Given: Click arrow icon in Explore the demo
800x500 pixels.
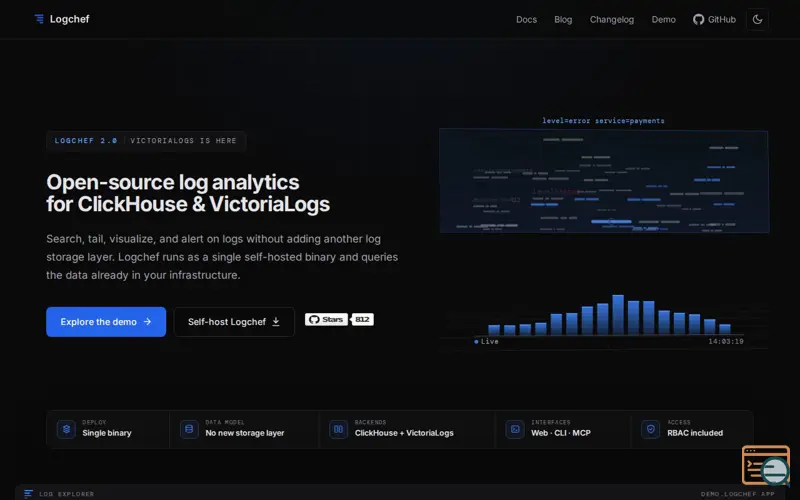Looking at the screenshot, I should tap(147, 322).
